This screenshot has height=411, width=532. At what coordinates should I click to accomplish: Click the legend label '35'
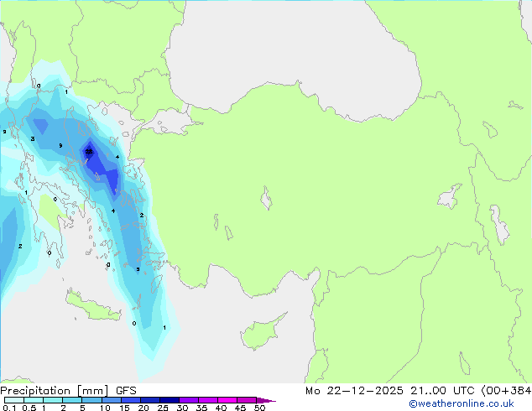[x=201, y=408]
